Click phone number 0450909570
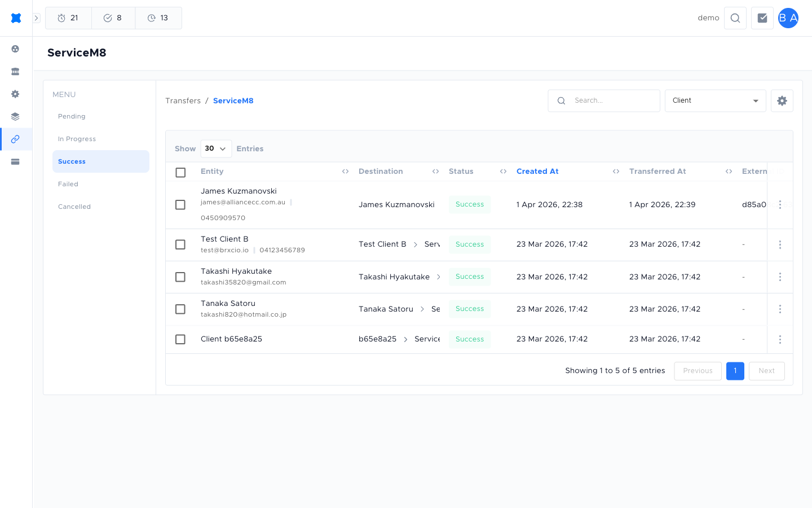Screen dimensions: 812x508 click(x=223, y=218)
